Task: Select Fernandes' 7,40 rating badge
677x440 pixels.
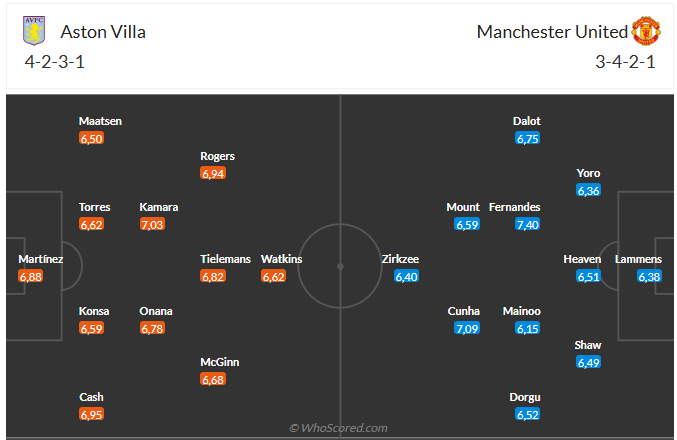Action: click(x=527, y=224)
